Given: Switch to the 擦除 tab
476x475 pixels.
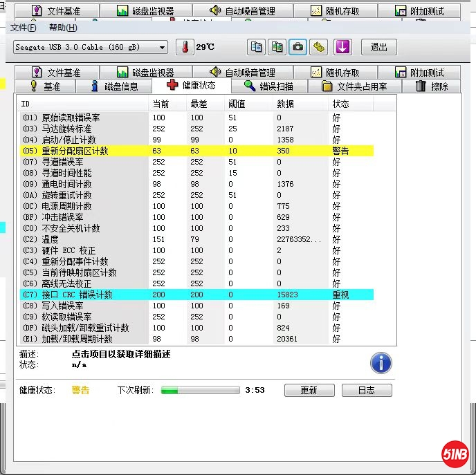Looking at the screenshot, I should tap(432, 86).
